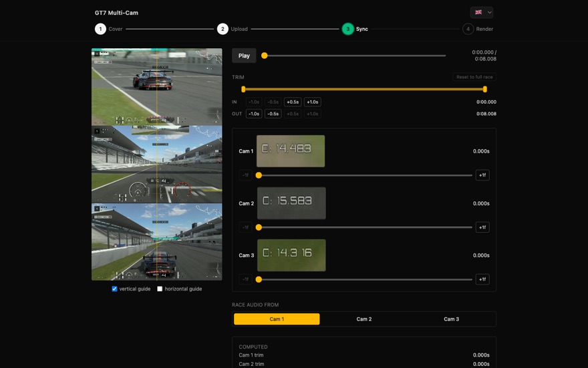Image resolution: width=588 pixels, height=368 pixels.
Task: Select Cam 1 as race audio
Action: (x=277, y=319)
